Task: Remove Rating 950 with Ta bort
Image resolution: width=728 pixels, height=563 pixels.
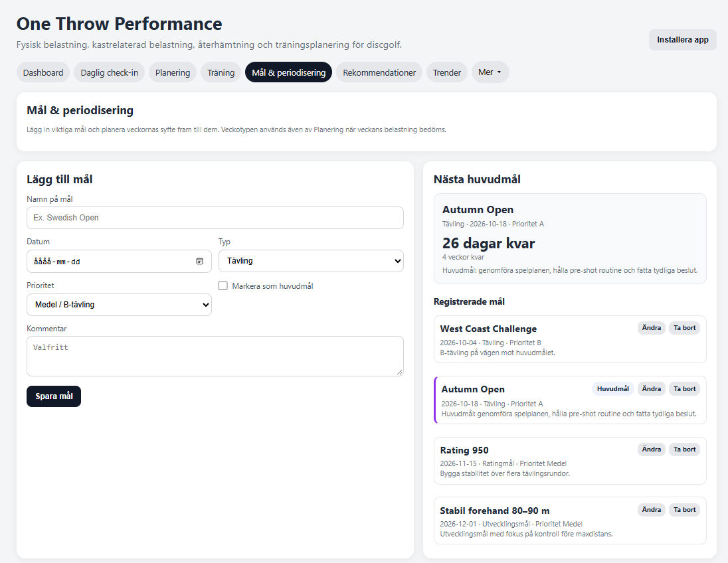Action: point(684,449)
